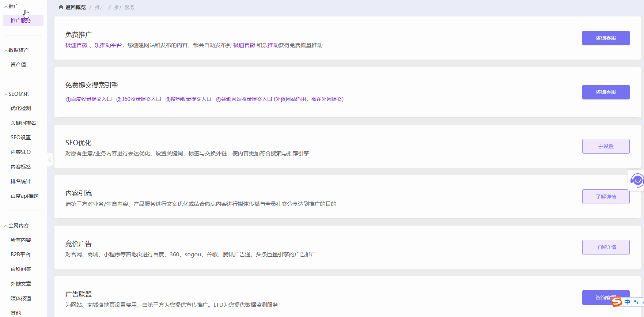Select 内容SEO in the sidebar

click(21, 152)
